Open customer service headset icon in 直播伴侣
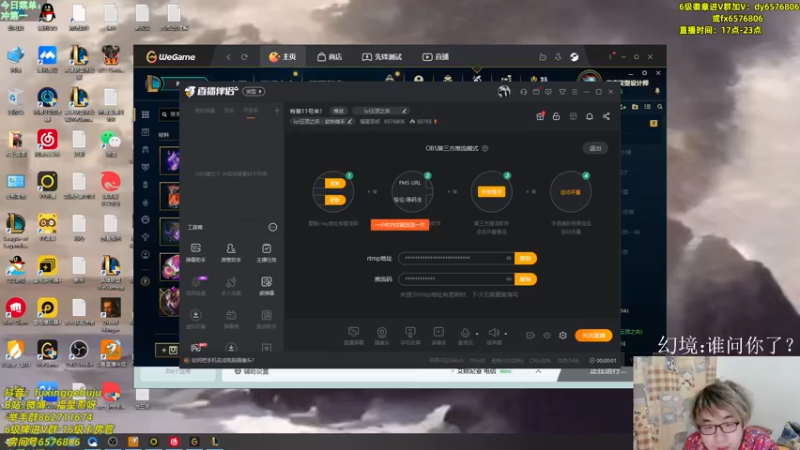 click(x=523, y=92)
